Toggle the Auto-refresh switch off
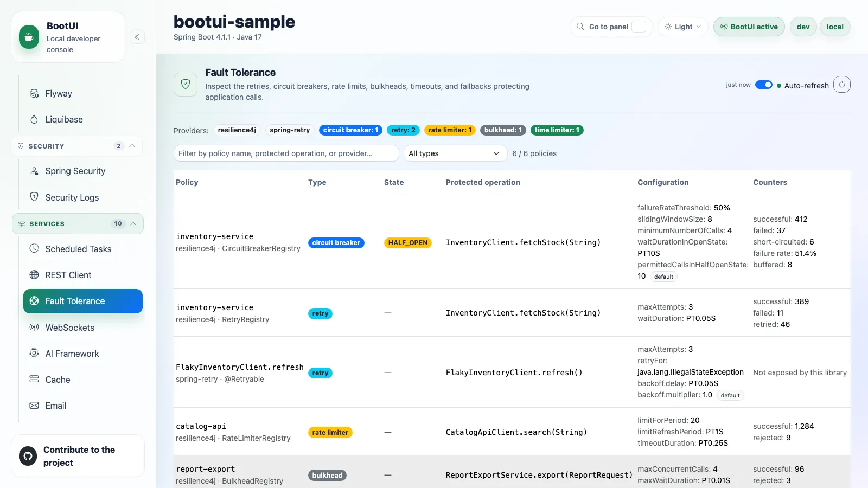Viewport: 868px width, 488px height. click(x=764, y=85)
